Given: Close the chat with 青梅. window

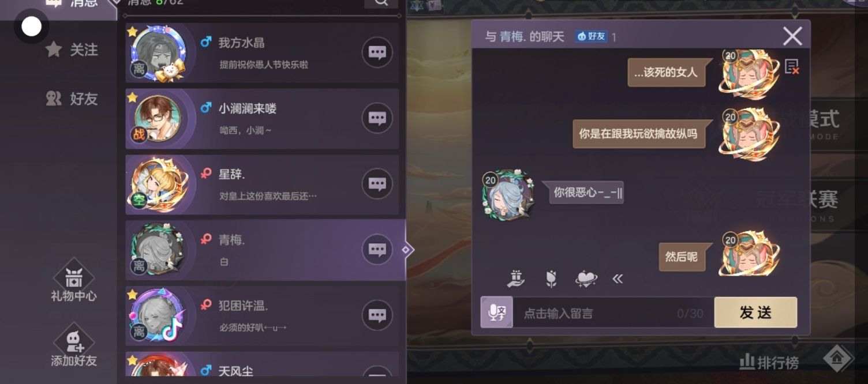Looking at the screenshot, I should pos(792,36).
